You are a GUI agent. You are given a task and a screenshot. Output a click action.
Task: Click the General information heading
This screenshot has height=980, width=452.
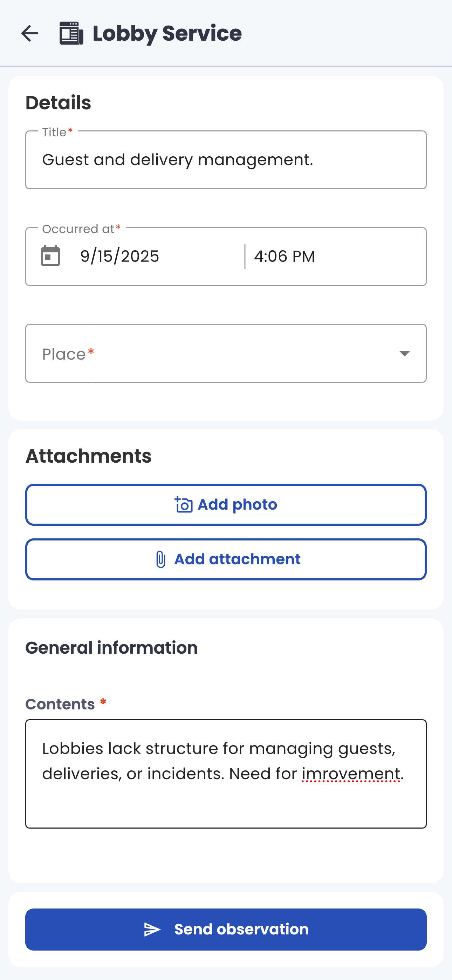(x=111, y=647)
